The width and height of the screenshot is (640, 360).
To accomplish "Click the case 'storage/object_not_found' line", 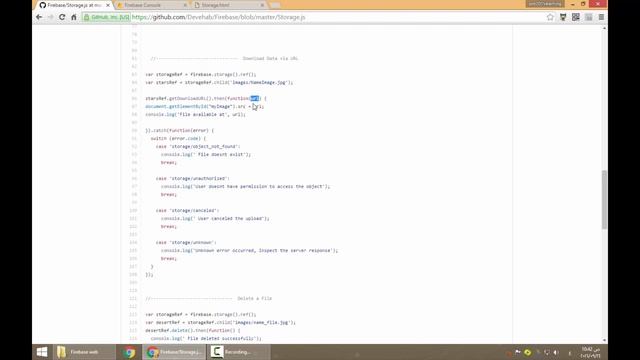I will pos(198,147).
